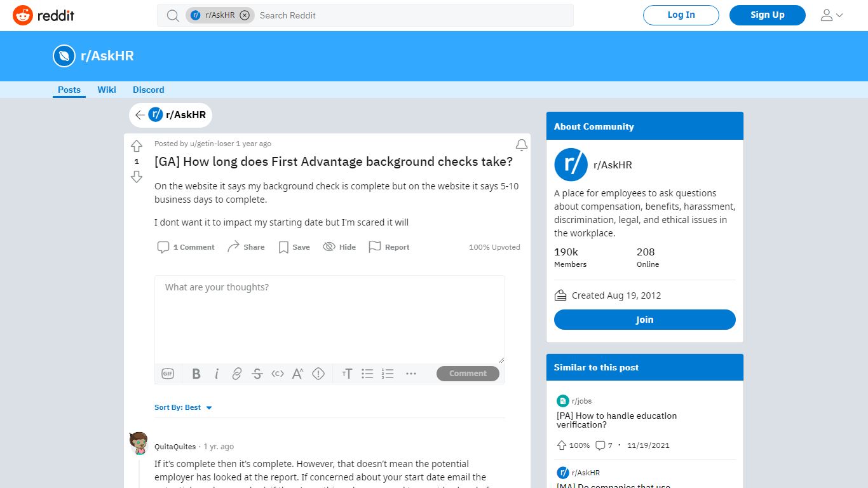Apply heading formatting
The height and width of the screenshot is (488, 868).
point(347,374)
